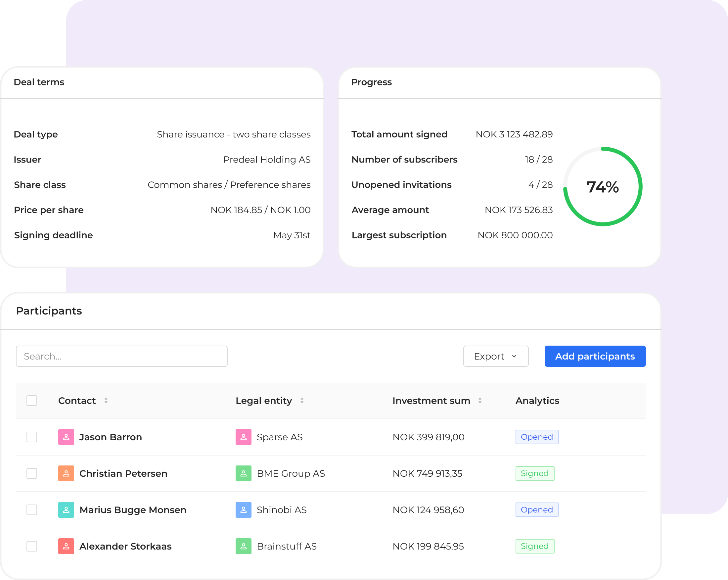Open the Export dropdown
Screen dimensions: 728x580
(495, 356)
